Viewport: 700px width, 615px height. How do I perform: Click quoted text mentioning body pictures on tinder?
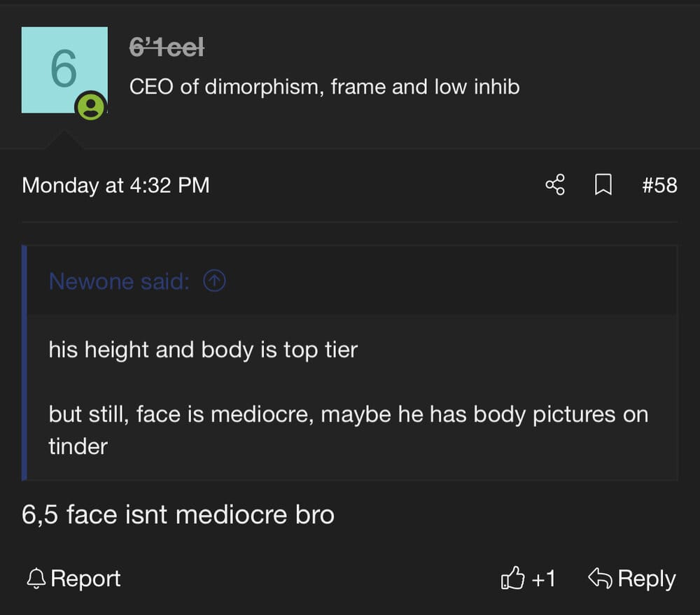tap(348, 430)
